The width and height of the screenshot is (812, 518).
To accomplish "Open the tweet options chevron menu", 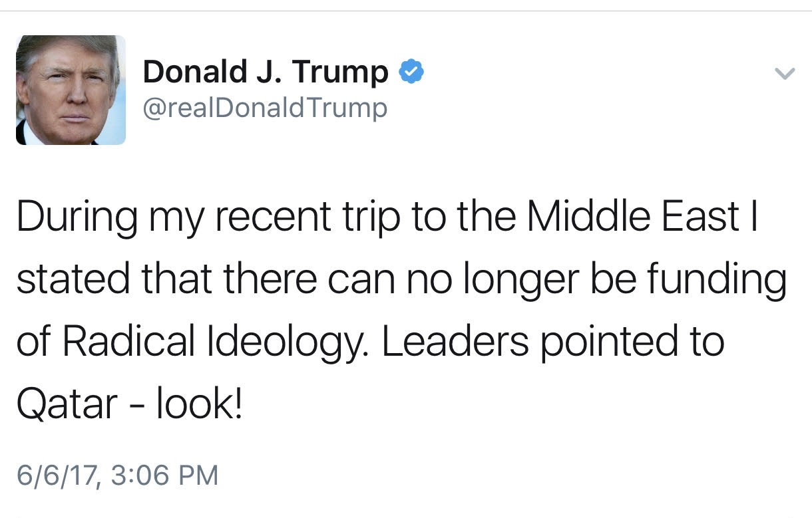I will [x=786, y=74].
